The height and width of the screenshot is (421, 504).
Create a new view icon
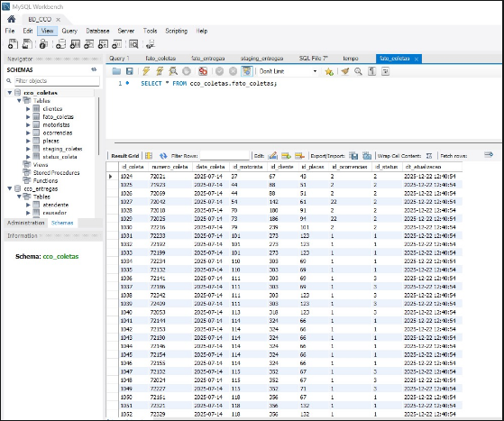pyautogui.click(x=89, y=43)
